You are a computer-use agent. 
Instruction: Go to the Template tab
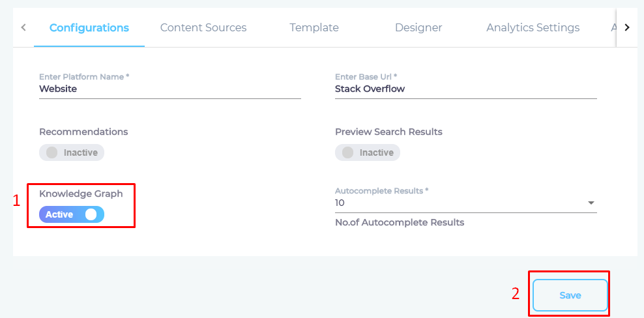click(314, 28)
